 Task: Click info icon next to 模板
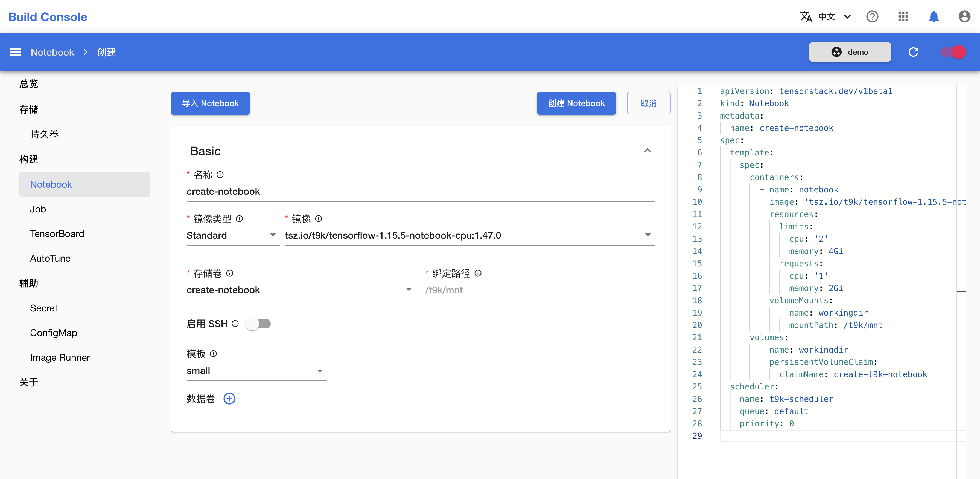click(x=213, y=354)
